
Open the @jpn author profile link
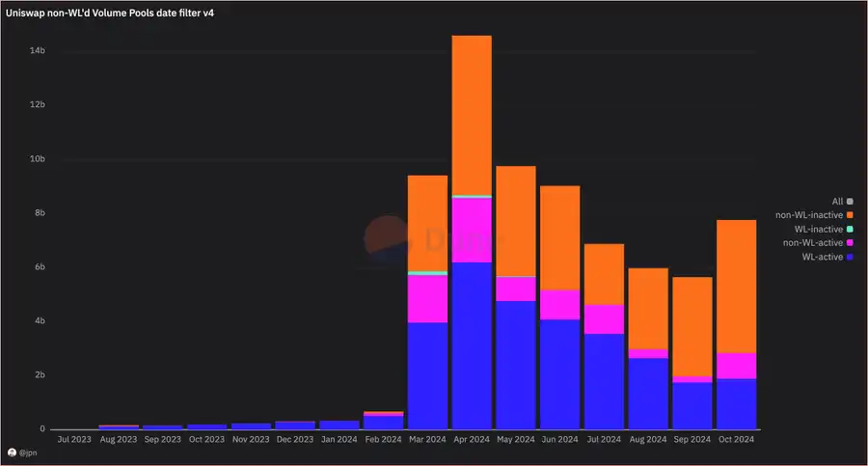[x=27, y=452]
